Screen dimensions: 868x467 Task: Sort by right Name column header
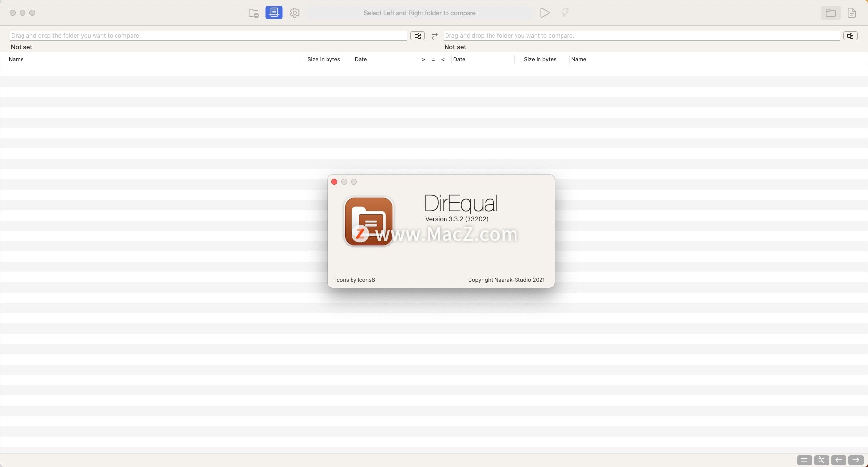coord(579,59)
